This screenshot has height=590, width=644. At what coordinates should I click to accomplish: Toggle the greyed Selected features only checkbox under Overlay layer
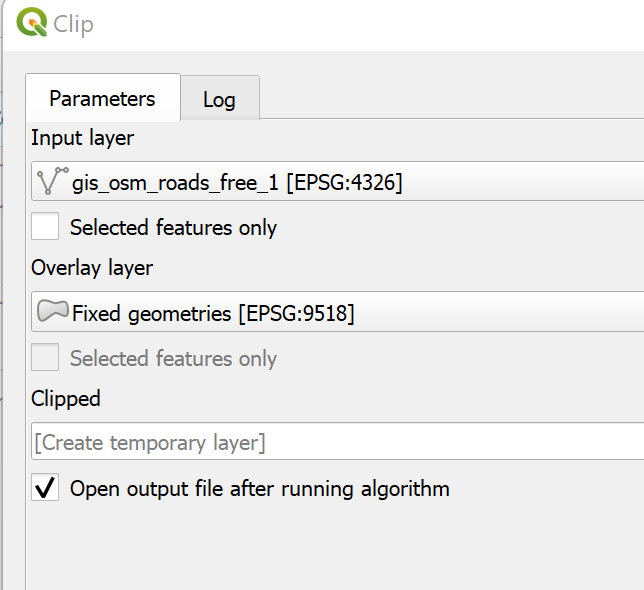pos(45,358)
